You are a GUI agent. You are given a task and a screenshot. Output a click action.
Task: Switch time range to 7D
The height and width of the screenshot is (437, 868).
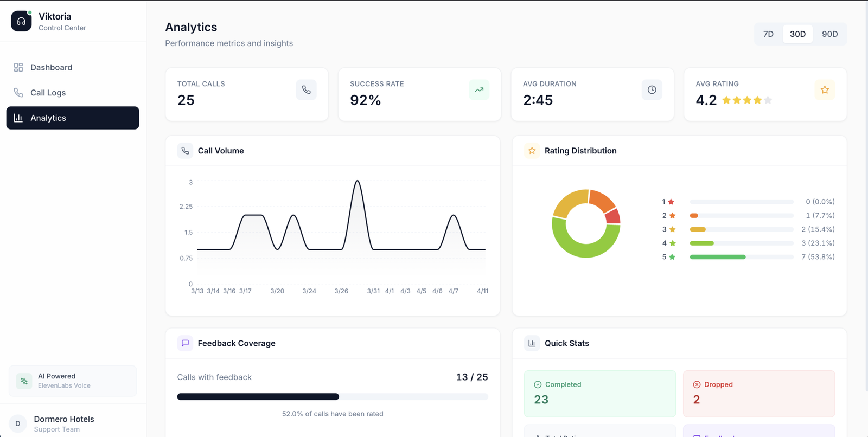coord(768,34)
